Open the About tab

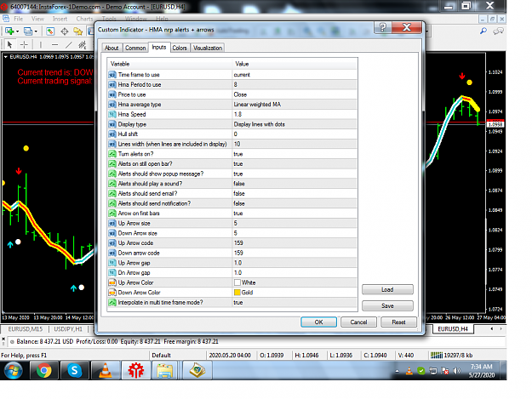(x=112, y=48)
